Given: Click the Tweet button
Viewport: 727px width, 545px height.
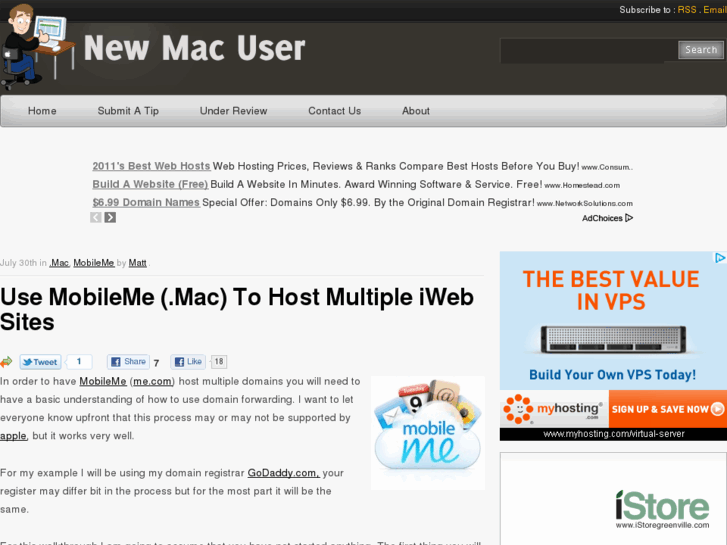Looking at the screenshot, I should pos(40,362).
